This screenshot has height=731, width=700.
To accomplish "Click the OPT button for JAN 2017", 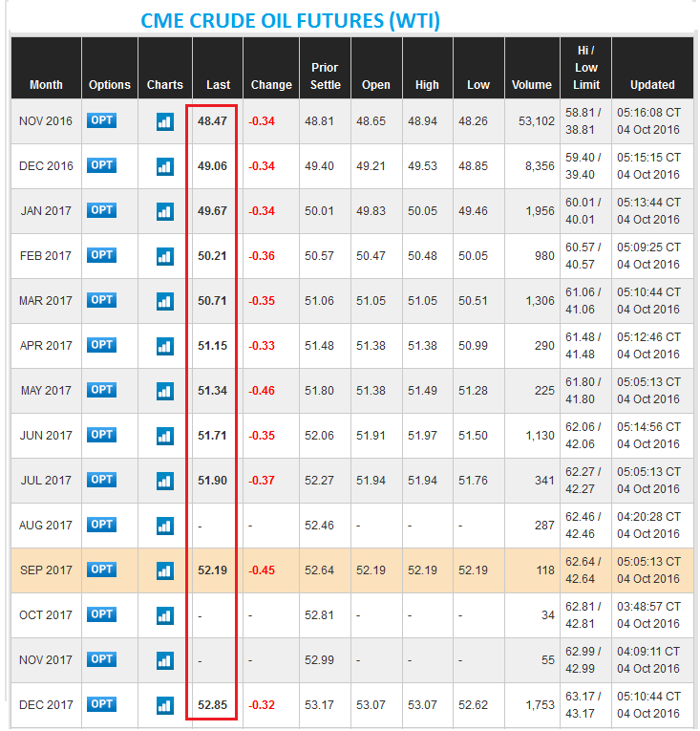I will tap(101, 210).
